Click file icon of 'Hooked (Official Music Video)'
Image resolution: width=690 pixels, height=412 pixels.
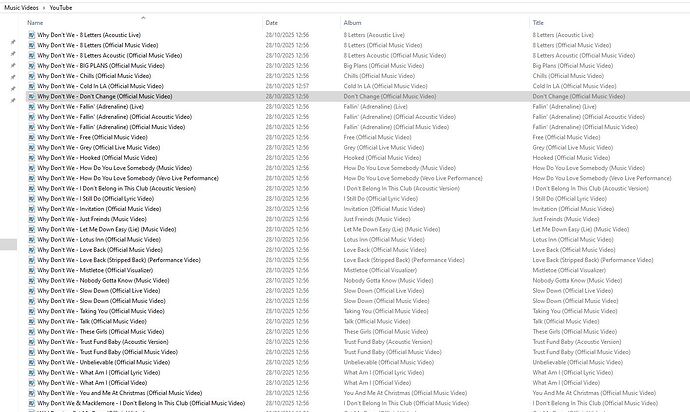coord(32,158)
